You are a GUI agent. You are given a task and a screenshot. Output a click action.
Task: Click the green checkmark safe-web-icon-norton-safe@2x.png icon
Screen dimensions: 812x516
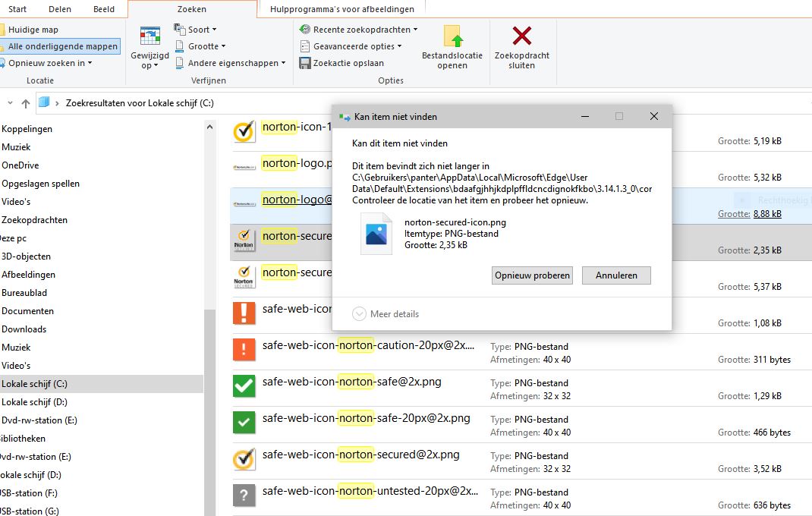coord(244,386)
